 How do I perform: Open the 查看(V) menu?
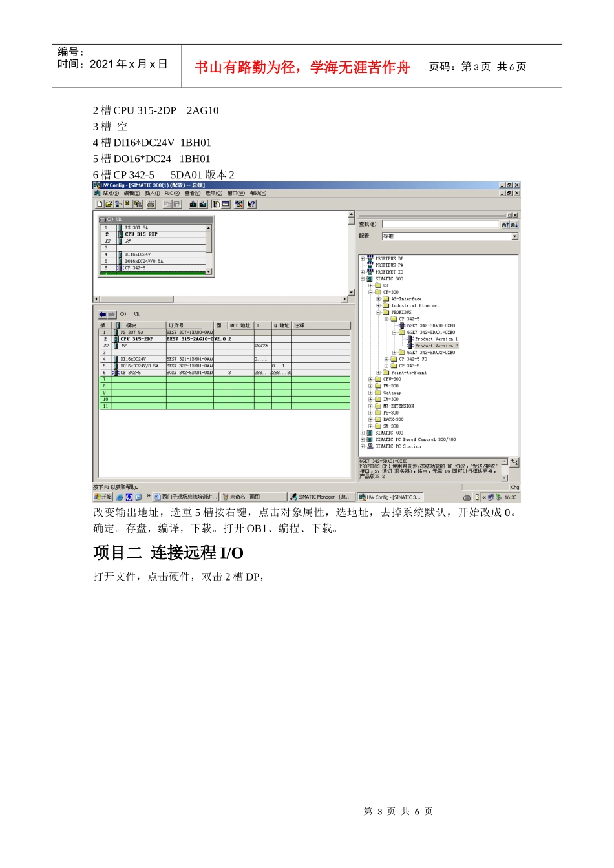coord(193,193)
